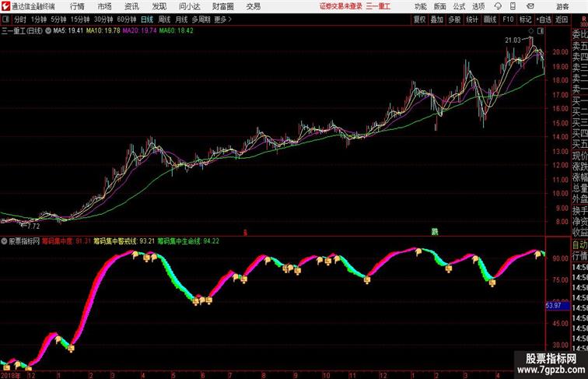Toggle the side panel icon left of 分时
The width and height of the screenshot is (588, 379).
pos(5,19)
